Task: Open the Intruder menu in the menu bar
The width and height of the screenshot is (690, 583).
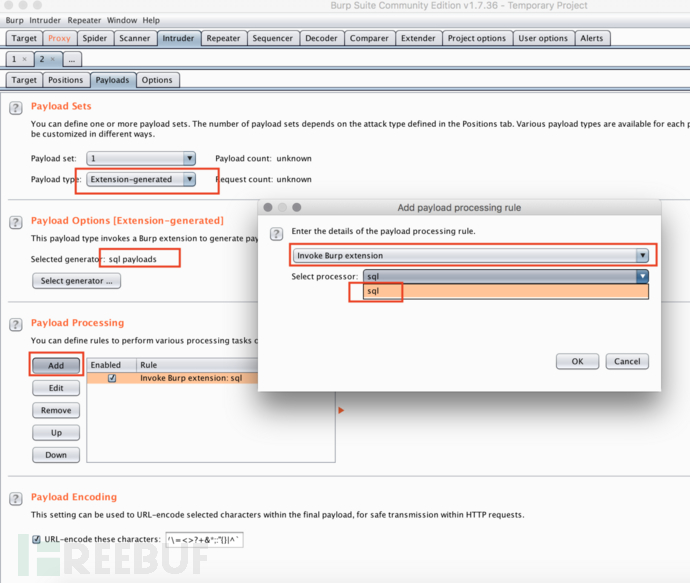Action: [x=45, y=20]
